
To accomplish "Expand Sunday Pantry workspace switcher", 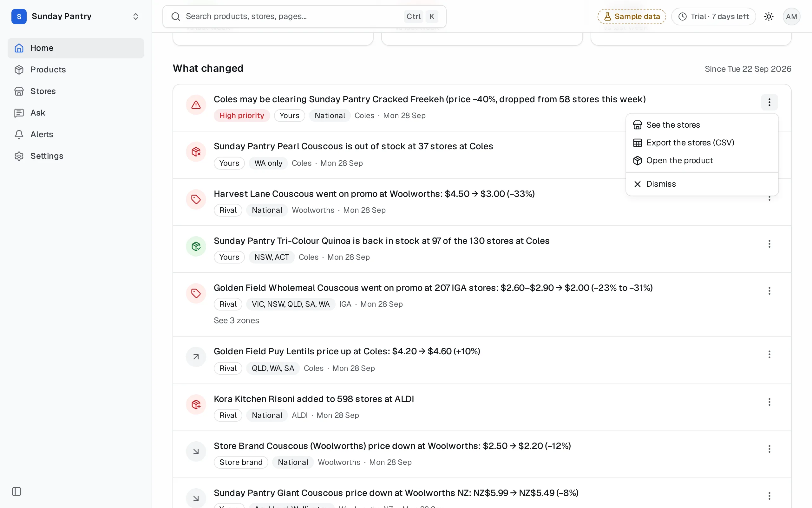I will click(75, 17).
